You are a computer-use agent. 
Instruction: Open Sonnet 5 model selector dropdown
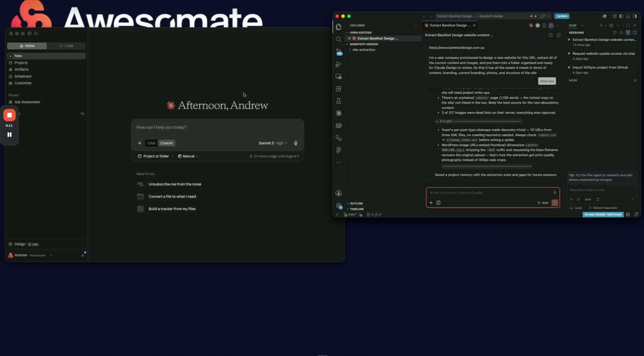tap(273, 143)
